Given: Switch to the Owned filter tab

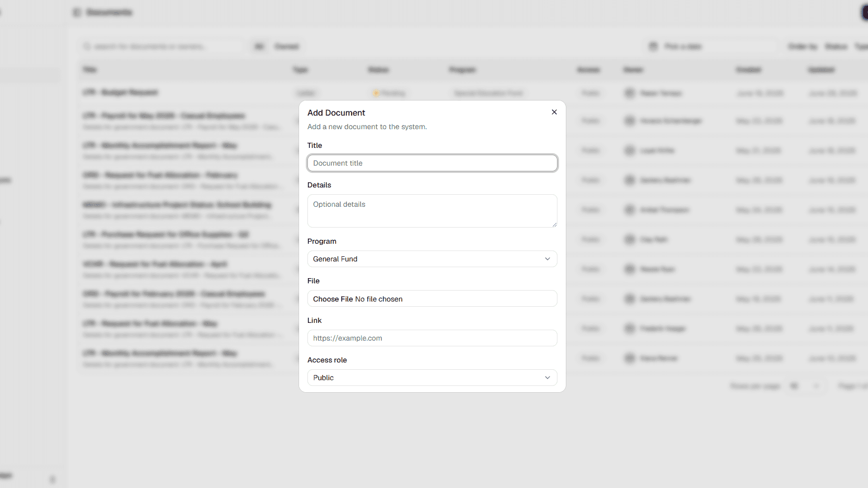Looking at the screenshot, I should click(287, 46).
